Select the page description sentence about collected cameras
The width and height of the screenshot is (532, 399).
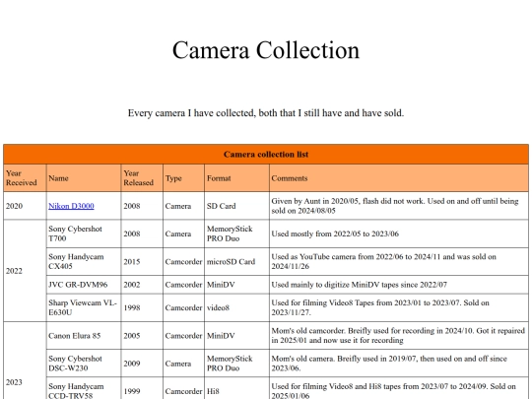pyautogui.click(x=266, y=113)
